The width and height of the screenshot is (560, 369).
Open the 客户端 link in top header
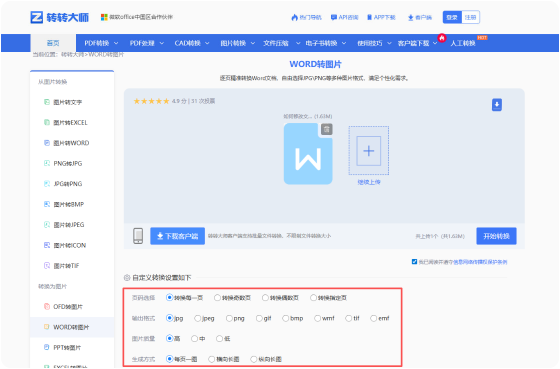pyautogui.click(x=420, y=17)
